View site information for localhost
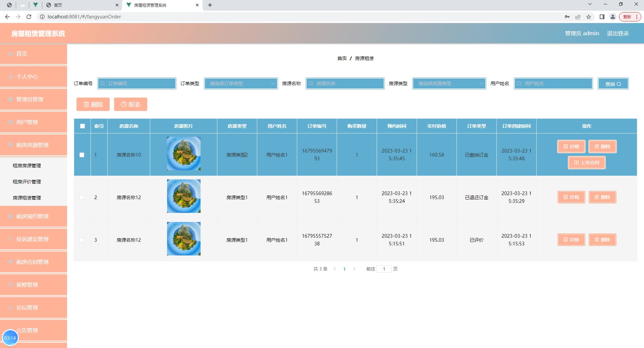This screenshot has height=348, width=644. [x=42, y=17]
